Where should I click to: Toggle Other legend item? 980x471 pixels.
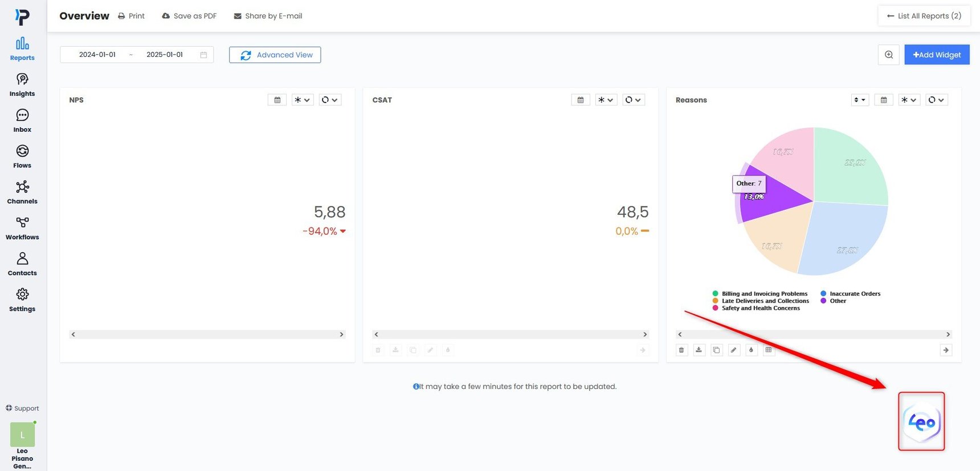834,301
